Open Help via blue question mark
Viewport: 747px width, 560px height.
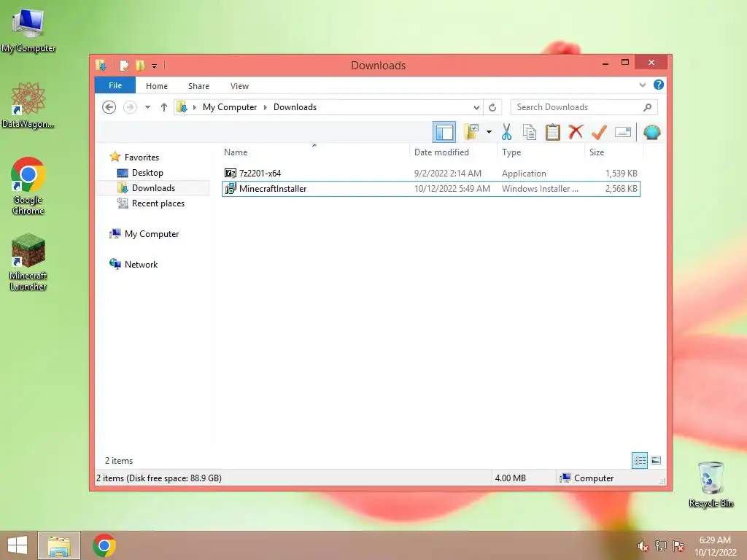(x=659, y=85)
